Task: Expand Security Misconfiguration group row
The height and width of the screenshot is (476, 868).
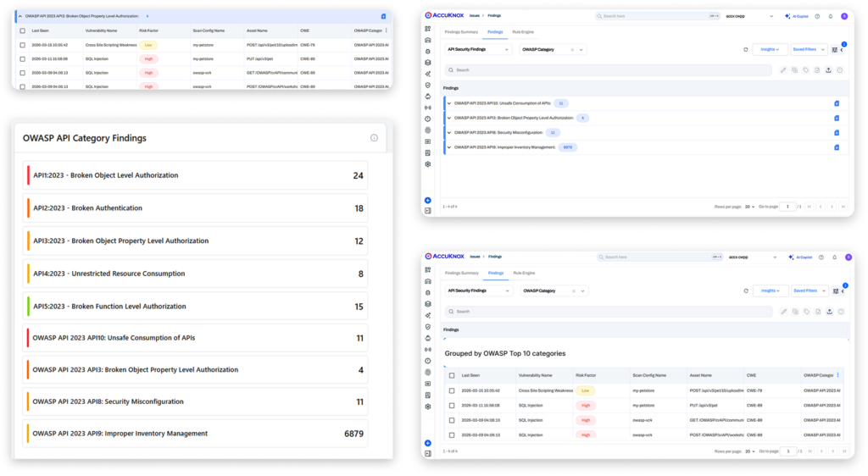Action: [449, 133]
